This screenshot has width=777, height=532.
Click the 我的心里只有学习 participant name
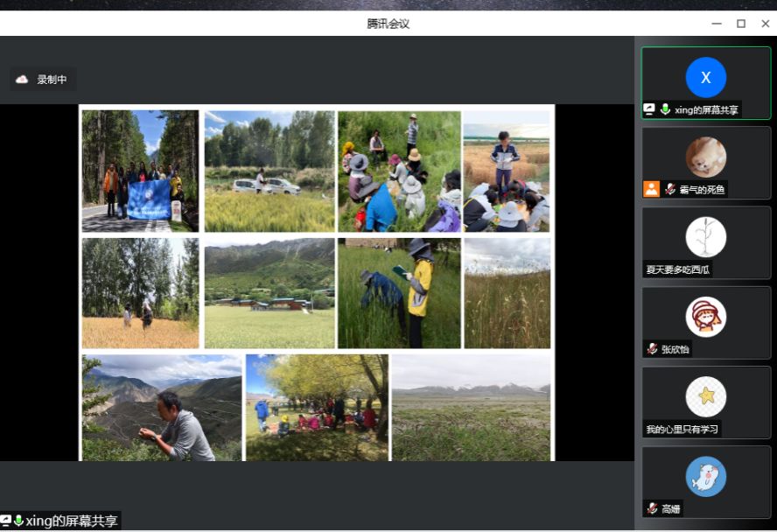(x=682, y=429)
